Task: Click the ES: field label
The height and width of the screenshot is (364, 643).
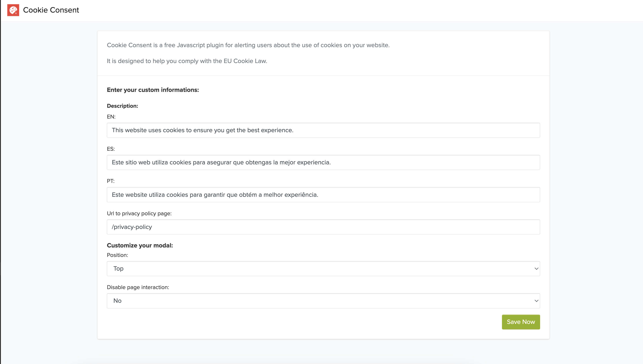Action: click(x=111, y=149)
